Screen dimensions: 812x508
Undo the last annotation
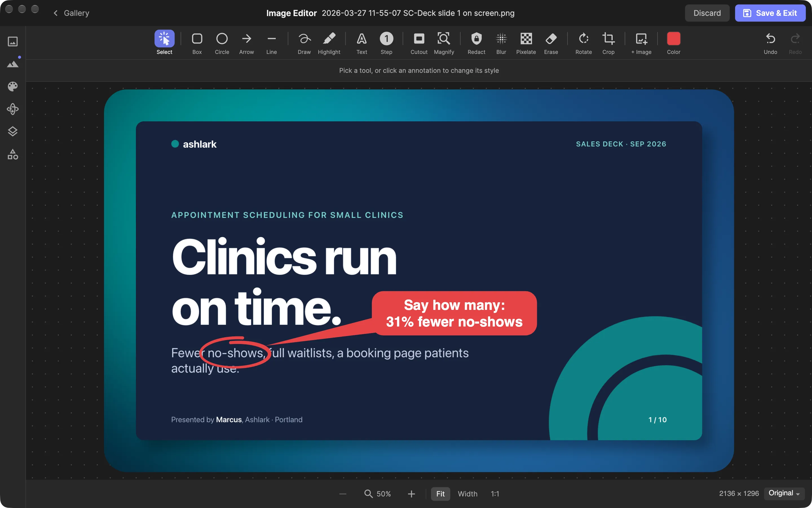pos(770,43)
